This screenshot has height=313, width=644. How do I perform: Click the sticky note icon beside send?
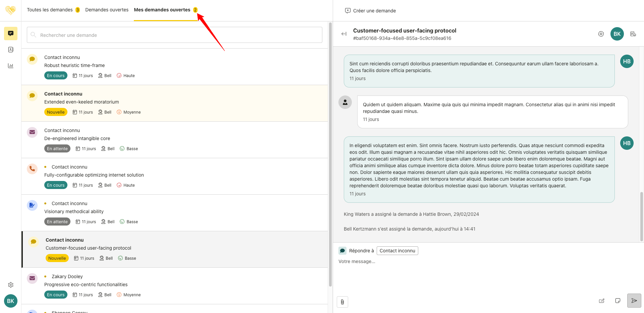[x=618, y=301]
